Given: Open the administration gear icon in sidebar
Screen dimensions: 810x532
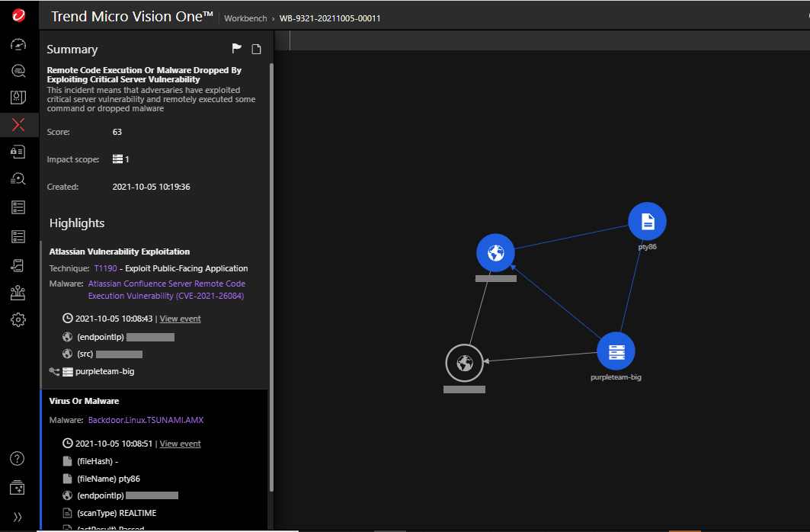Looking at the screenshot, I should coord(19,319).
